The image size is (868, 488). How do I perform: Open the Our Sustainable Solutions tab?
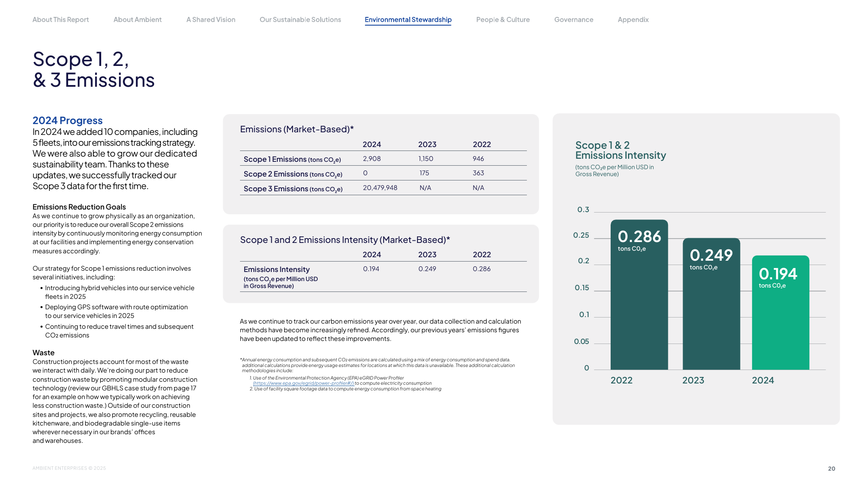point(300,20)
